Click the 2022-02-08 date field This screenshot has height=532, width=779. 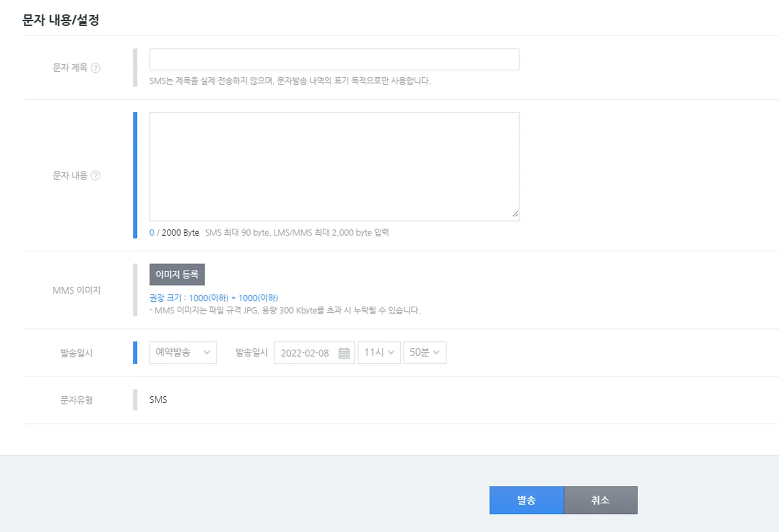[x=314, y=353]
